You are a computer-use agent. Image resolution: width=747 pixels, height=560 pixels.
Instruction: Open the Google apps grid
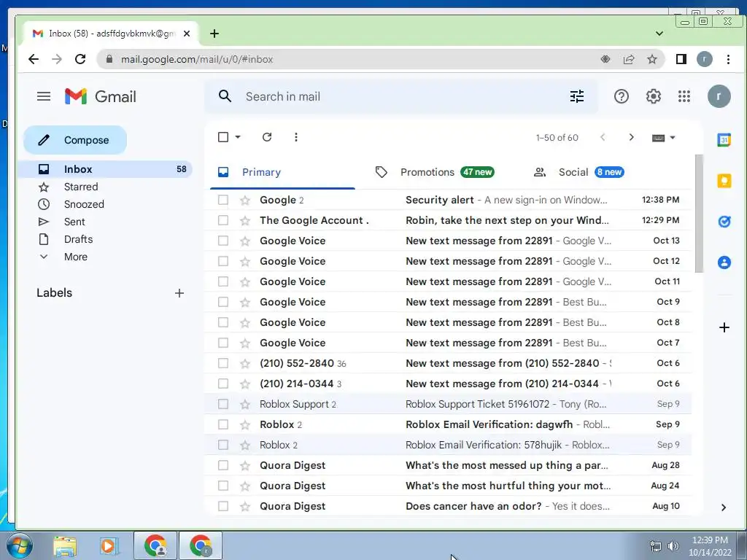click(684, 97)
